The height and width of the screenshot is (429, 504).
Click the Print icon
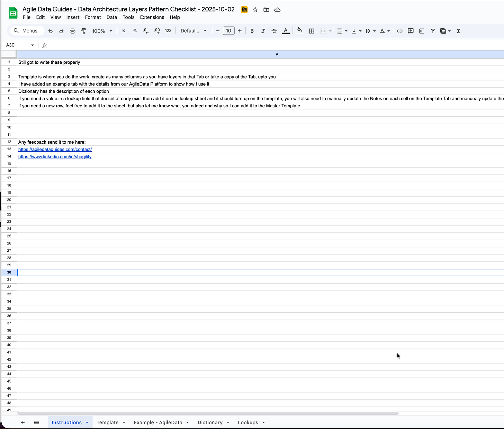click(72, 31)
